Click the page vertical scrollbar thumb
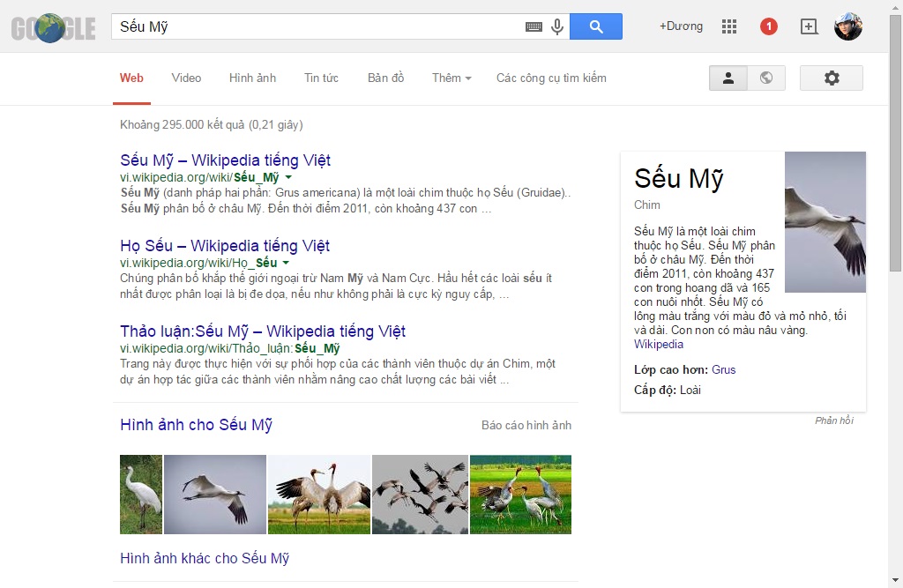903x588 pixels. pyautogui.click(x=896, y=143)
